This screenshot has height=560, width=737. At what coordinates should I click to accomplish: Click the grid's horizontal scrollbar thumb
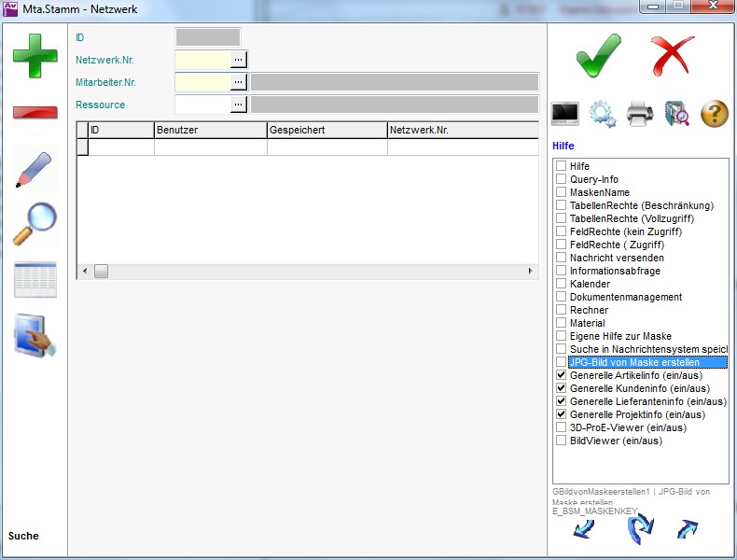click(101, 271)
